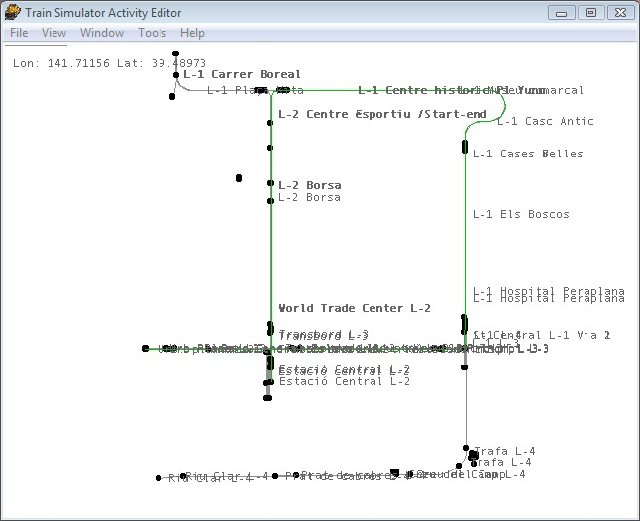The width and height of the screenshot is (640, 521).
Task: Select the L-2 Centre Esportiu /Start-end label
Action: (382, 114)
